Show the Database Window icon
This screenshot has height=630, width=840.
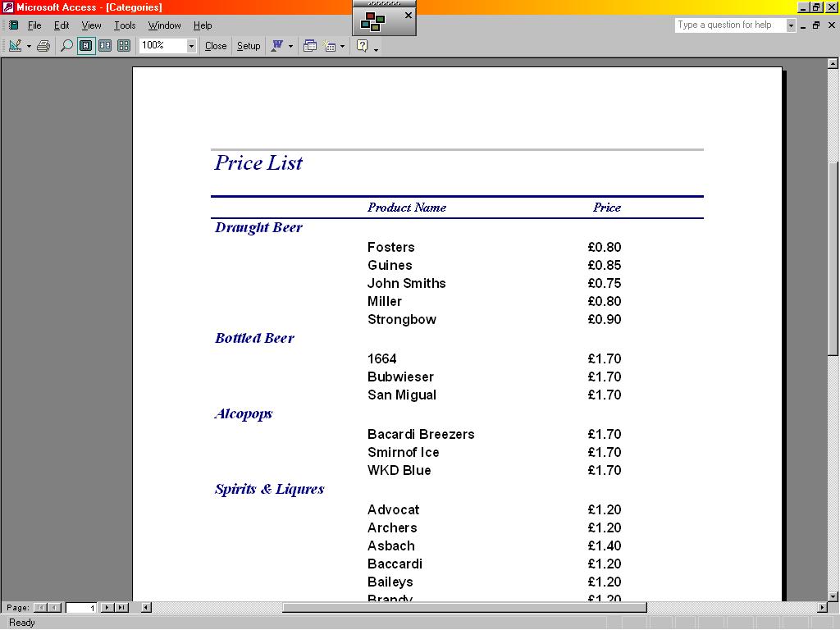309,46
